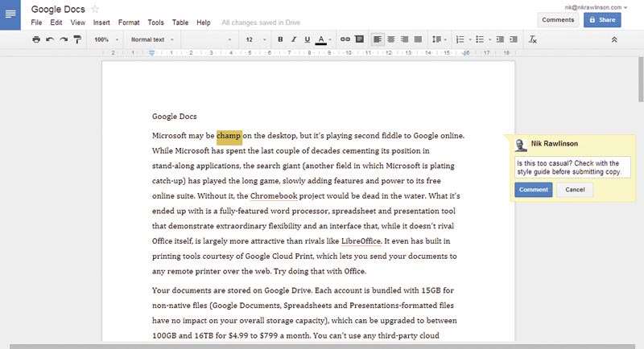644x349 pixels.
Task: Click the left indent marker on ruler
Action: (x=151, y=53)
